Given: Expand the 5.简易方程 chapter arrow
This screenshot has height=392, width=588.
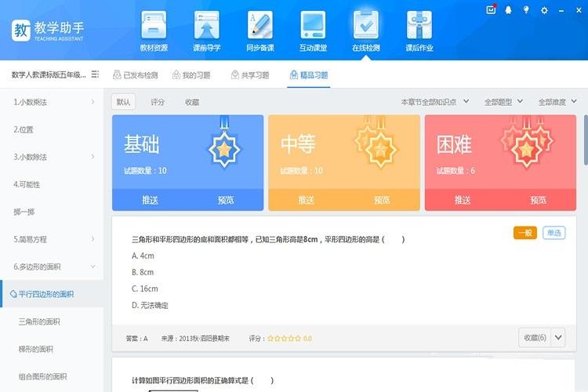Looking at the screenshot, I should pyautogui.click(x=93, y=239).
